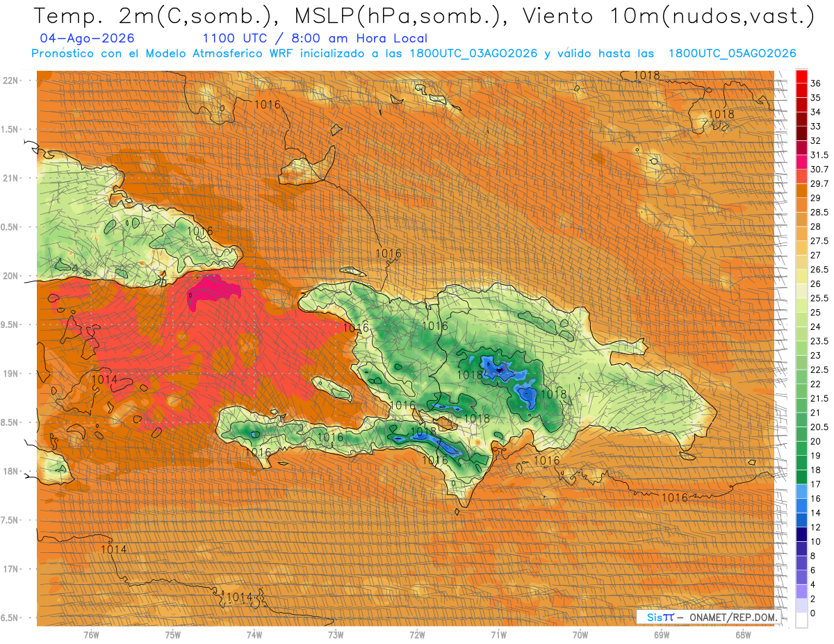Click the SisTT ONAMET/REP.DOM. logo box
834x644 pixels.
[709, 617]
